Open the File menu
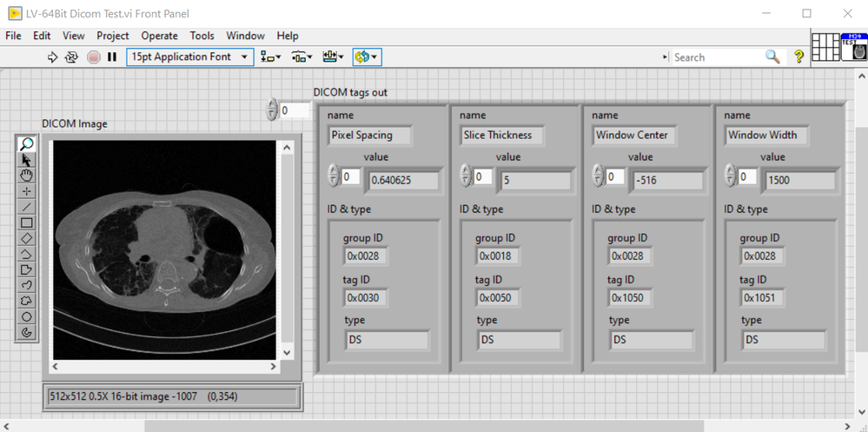 pos(13,36)
